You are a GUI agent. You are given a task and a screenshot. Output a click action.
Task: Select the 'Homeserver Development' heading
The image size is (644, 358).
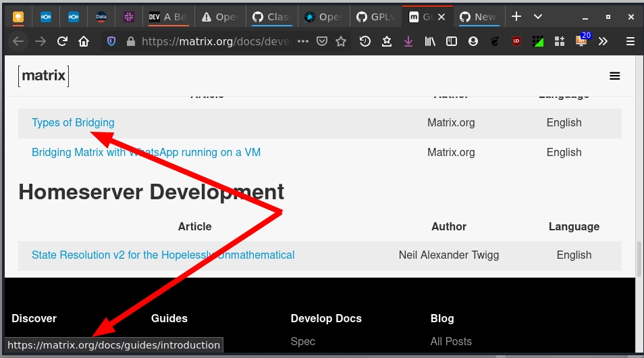tap(151, 192)
